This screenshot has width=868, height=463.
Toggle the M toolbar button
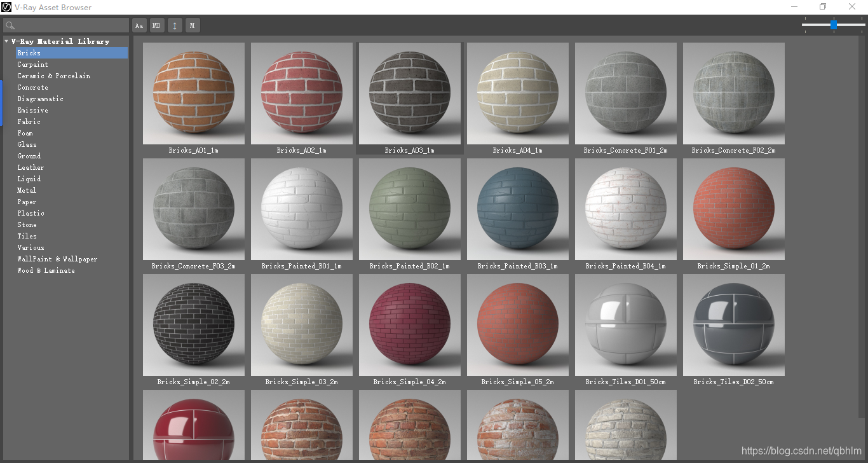[x=193, y=25]
